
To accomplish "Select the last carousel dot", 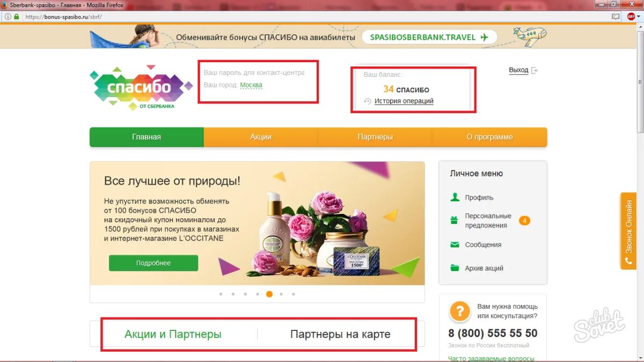I will coord(293,294).
